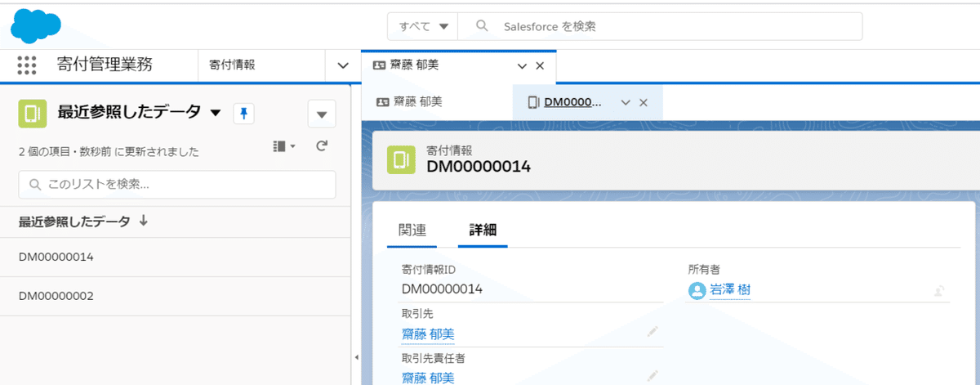This screenshot has height=385, width=980.
Task: Open the App Launcher grid icon
Action: coord(27,65)
